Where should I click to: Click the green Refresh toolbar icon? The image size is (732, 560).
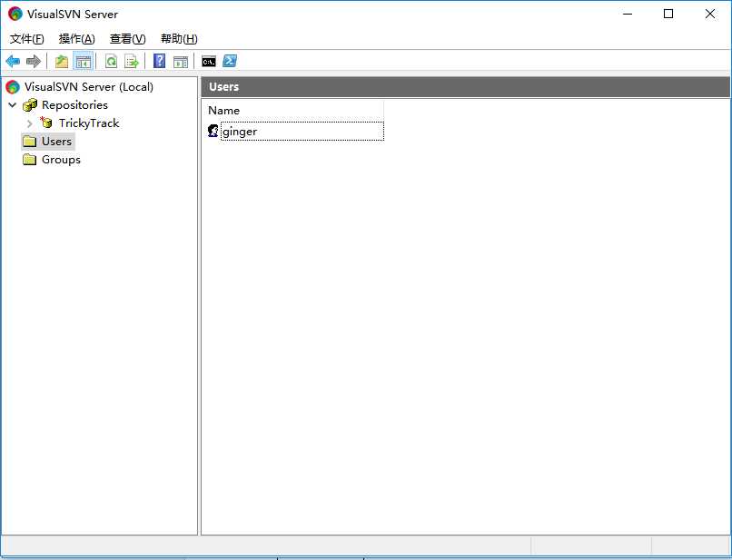tap(111, 61)
